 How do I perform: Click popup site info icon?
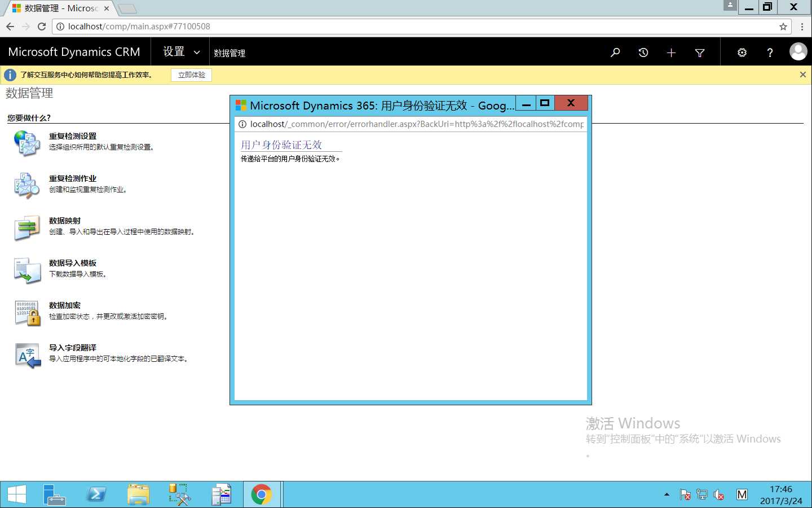tap(242, 124)
